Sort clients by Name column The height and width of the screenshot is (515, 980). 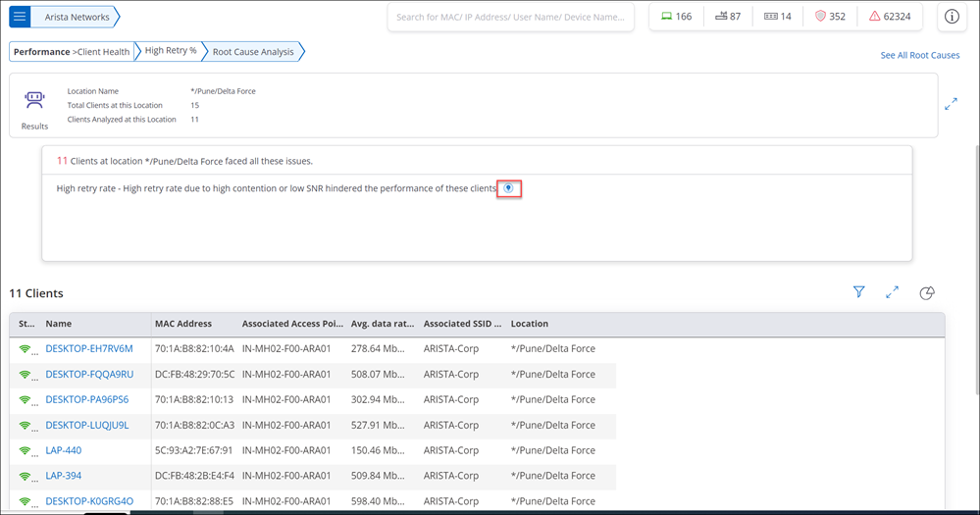tap(59, 324)
